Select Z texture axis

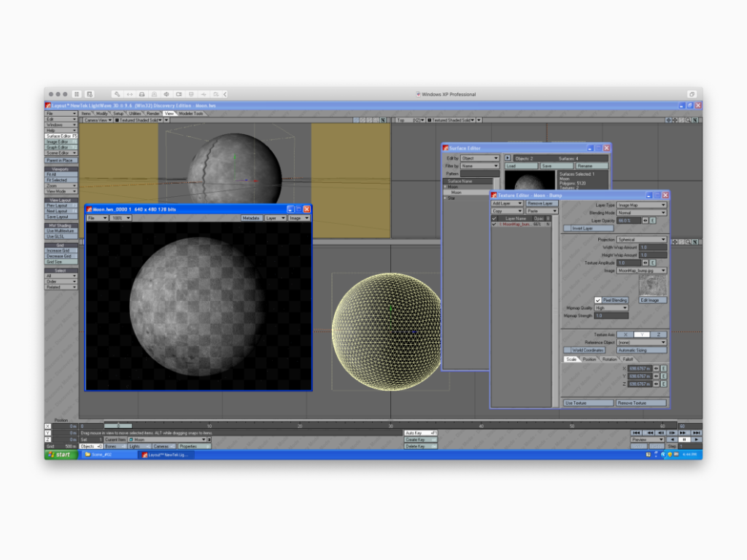coord(659,334)
